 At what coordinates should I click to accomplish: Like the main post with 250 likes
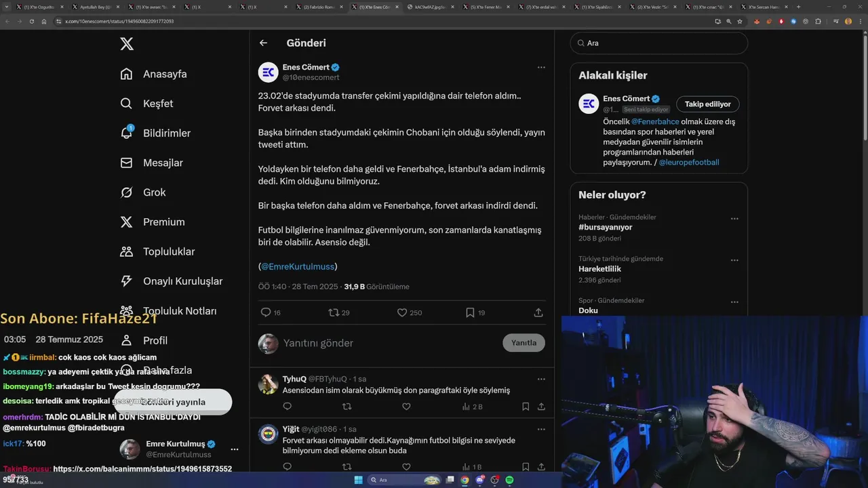click(x=401, y=312)
